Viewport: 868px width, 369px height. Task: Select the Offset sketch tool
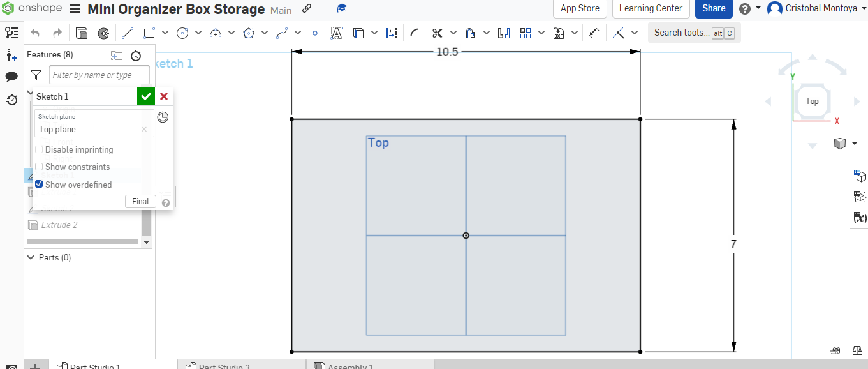pyautogui.click(x=471, y=33)
